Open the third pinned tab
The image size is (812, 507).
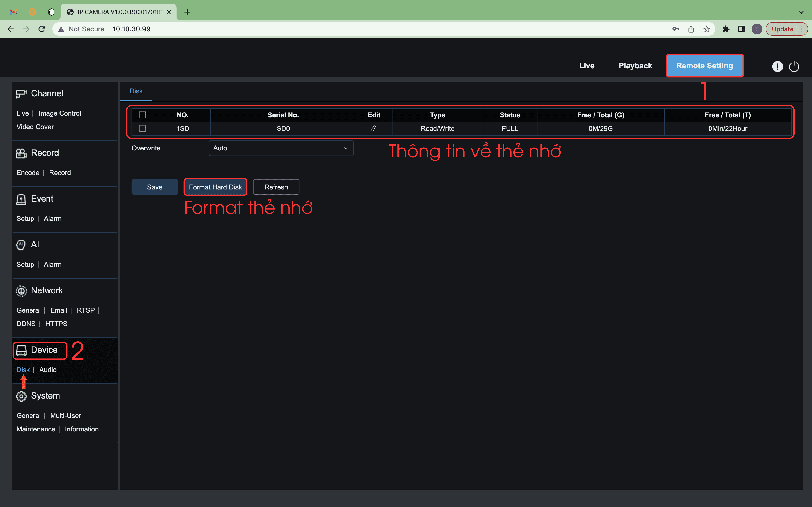51,12
